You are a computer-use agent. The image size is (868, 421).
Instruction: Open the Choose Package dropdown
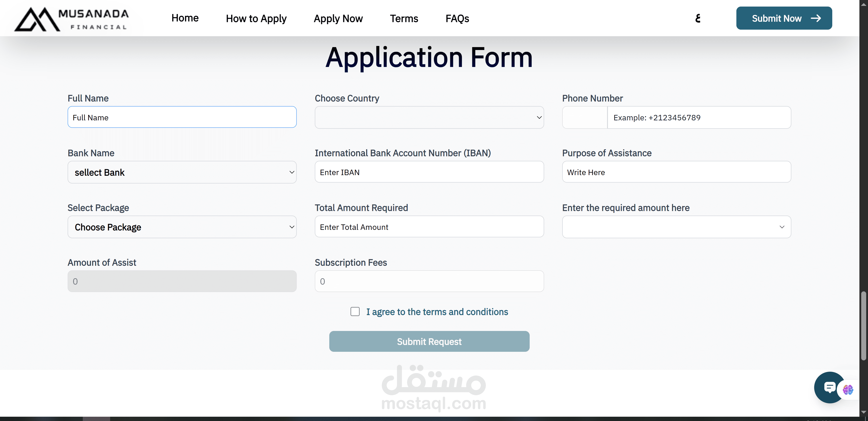pos(182,227)
